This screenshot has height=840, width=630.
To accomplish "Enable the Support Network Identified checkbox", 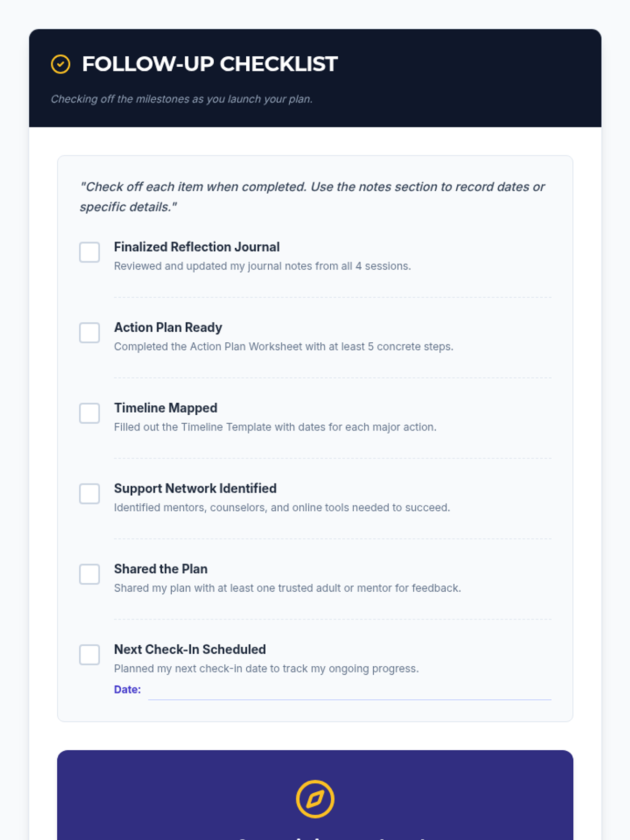I will point(89,493).
